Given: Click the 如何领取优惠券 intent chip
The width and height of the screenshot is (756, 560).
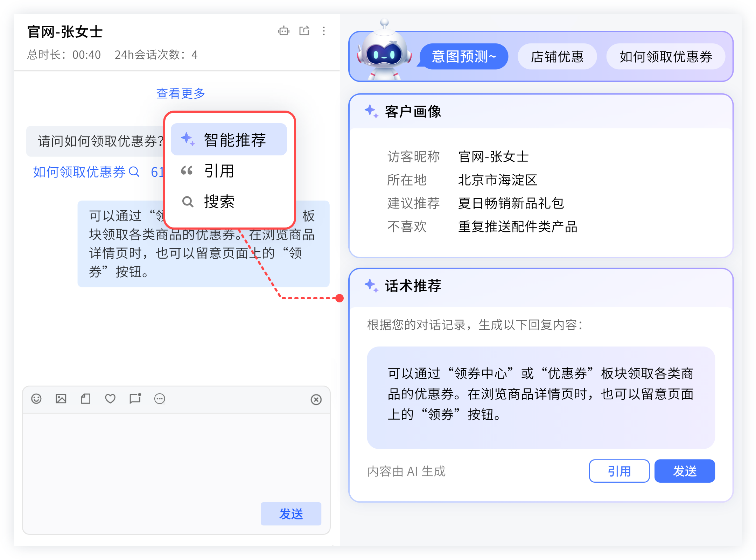Looking at the screenshot, I should click(666, 57).
